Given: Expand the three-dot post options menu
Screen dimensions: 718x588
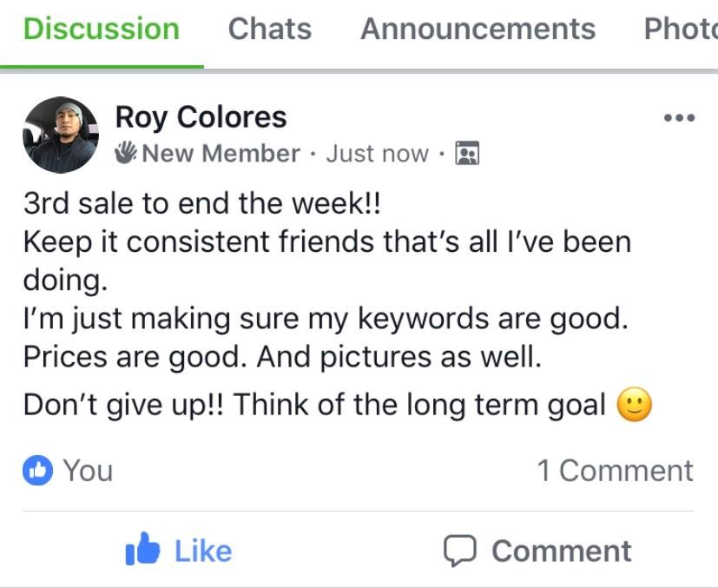Looking at the screenshot, I should tap(678, 118).
